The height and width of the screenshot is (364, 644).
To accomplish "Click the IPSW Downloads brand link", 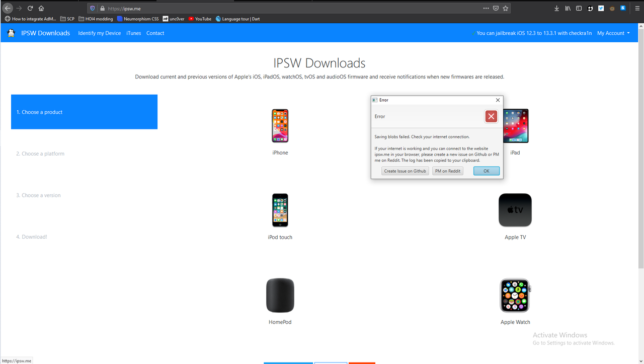I will click(45, 33).
